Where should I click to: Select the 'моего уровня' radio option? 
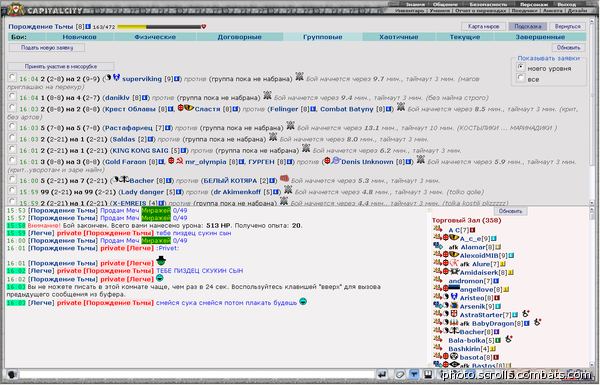pos(520,67)
